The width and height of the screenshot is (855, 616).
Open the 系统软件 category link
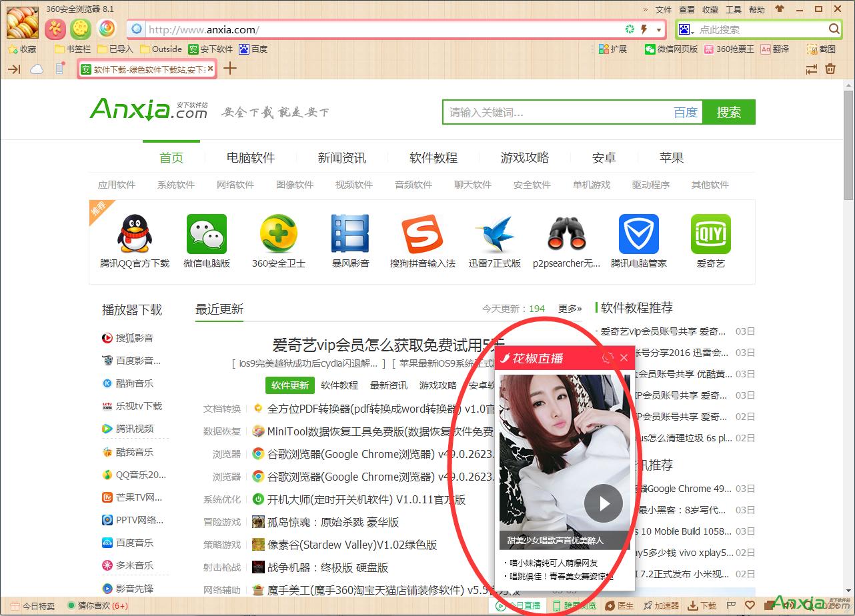176,185
